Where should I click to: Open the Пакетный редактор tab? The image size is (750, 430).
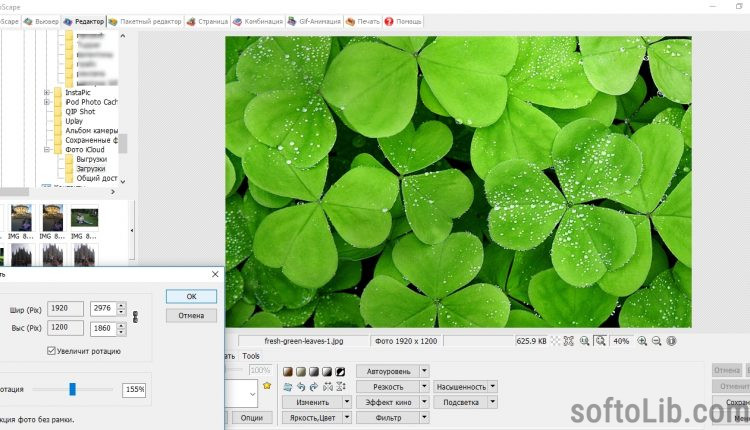pyautogui.click(x=145, y=22)
